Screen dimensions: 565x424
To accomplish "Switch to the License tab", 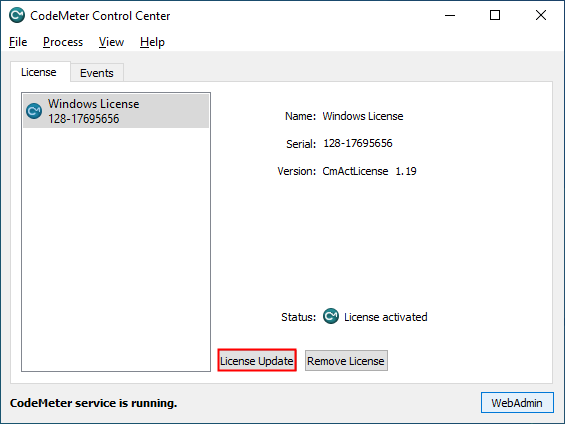I will [x=39, y=72].
